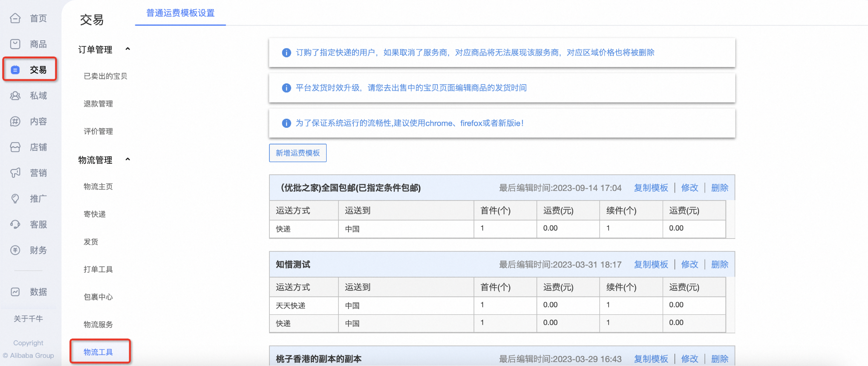Click the 推广 lightbulb icon
The width and height of the screenshot is (868, 366).
(x=15, y=199)
